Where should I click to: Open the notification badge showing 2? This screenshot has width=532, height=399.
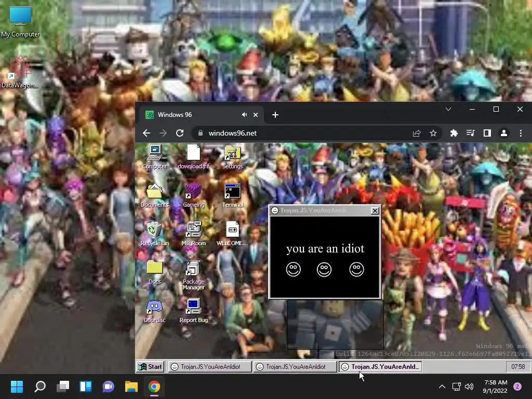pos(517,387)
